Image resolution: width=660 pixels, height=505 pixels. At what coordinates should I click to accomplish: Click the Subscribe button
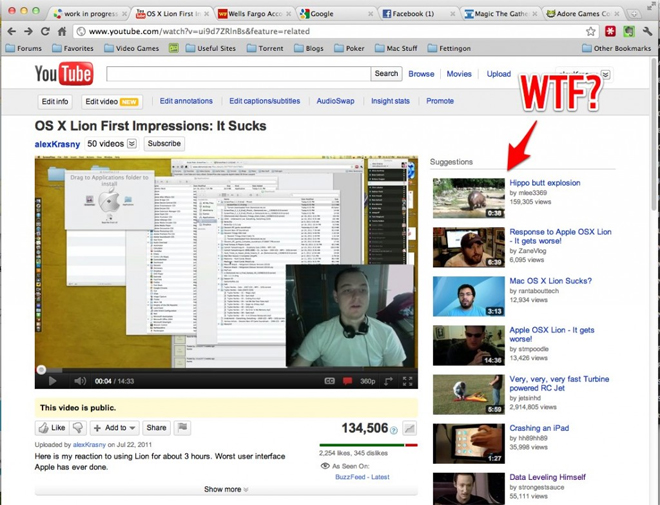164,144
